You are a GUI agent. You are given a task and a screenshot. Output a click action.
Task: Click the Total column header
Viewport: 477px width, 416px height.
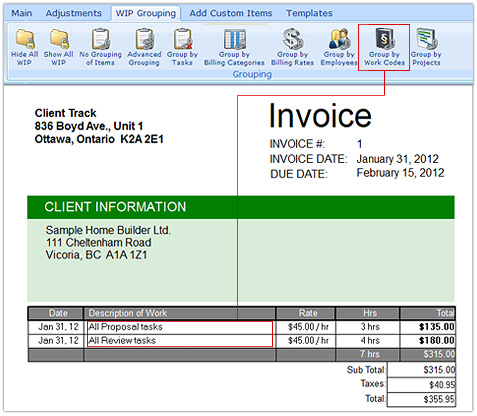[x=428, y=313]
